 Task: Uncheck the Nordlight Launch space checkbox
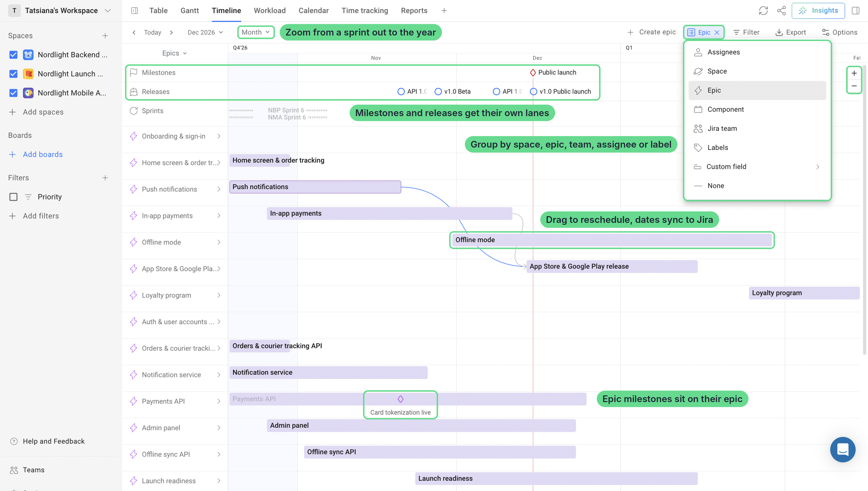(13, 74)
